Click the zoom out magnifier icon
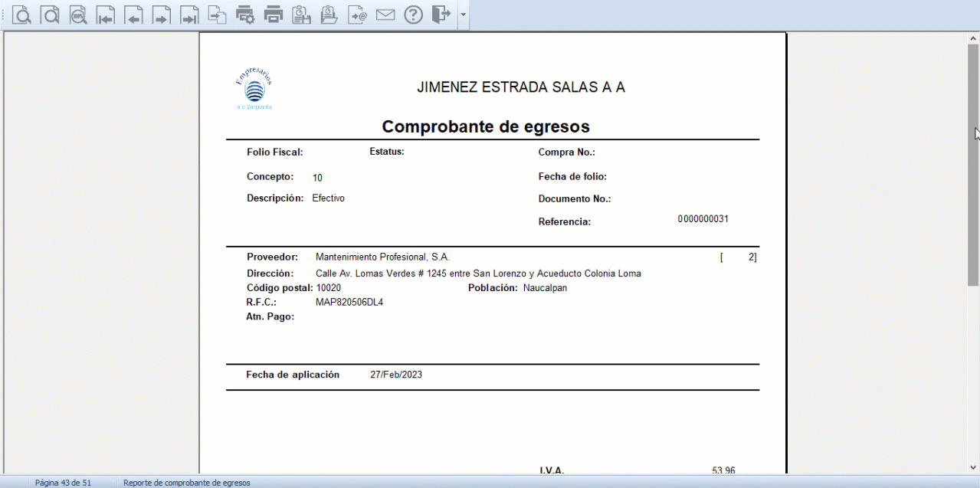Screen dimensions: 980x488 tap(51, 15)
